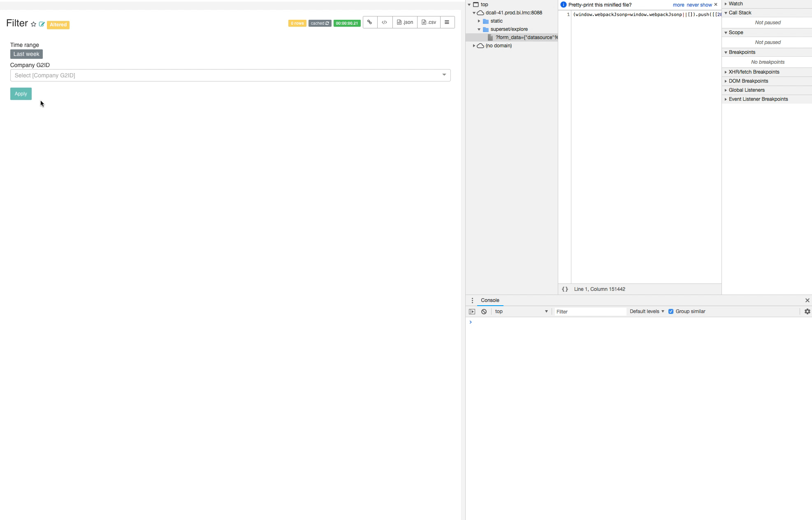
Task: Uncheck the Group similar checkbox
Action: point(670,311)
